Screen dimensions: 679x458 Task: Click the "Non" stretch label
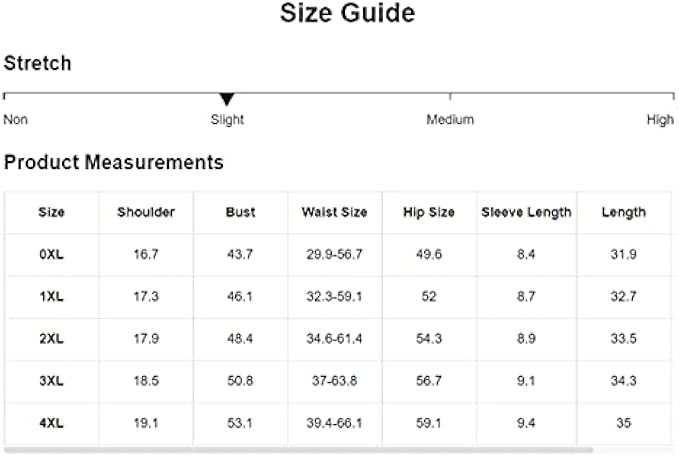(x=15, y=120)
